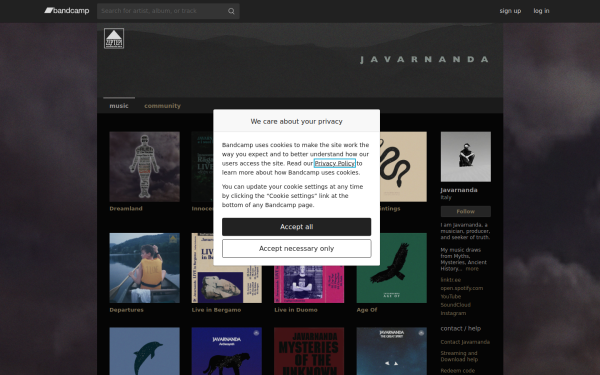This screenshot has width=600, height=375.
Task: Click the Bandcamp logo
Action: point(67,11)
